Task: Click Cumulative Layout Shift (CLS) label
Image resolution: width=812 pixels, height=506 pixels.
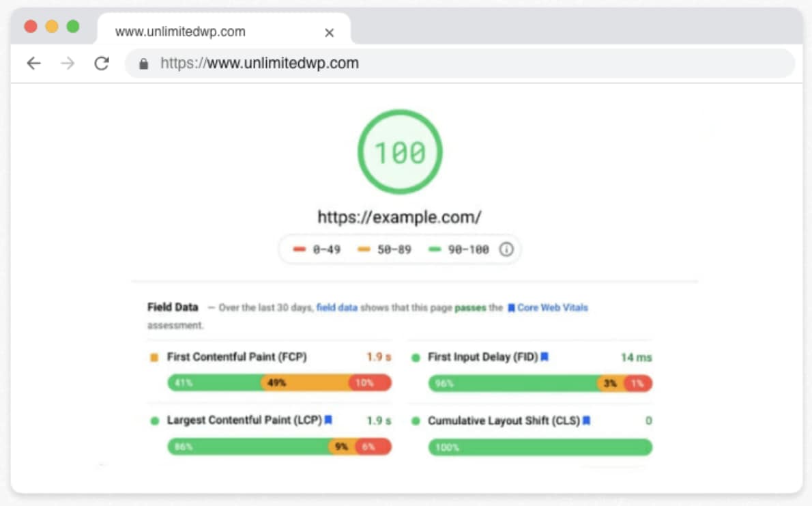Action: [x=504, y=421]
